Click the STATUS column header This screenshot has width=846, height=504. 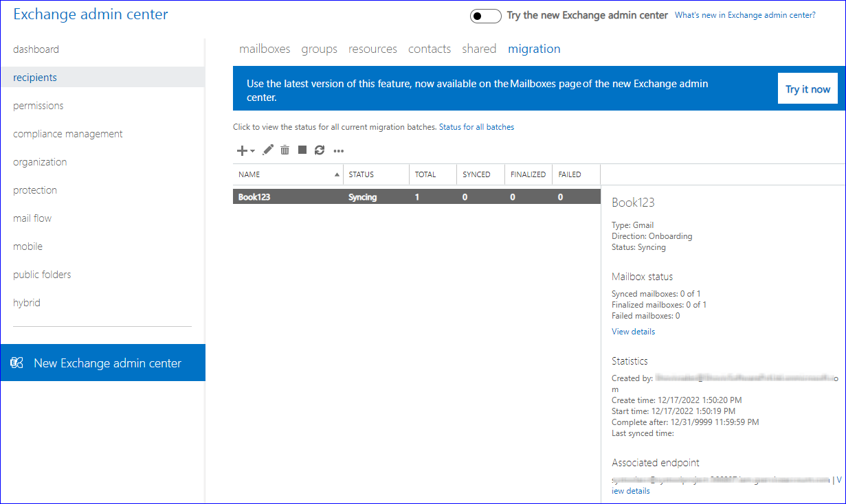(x=376, y=174)
